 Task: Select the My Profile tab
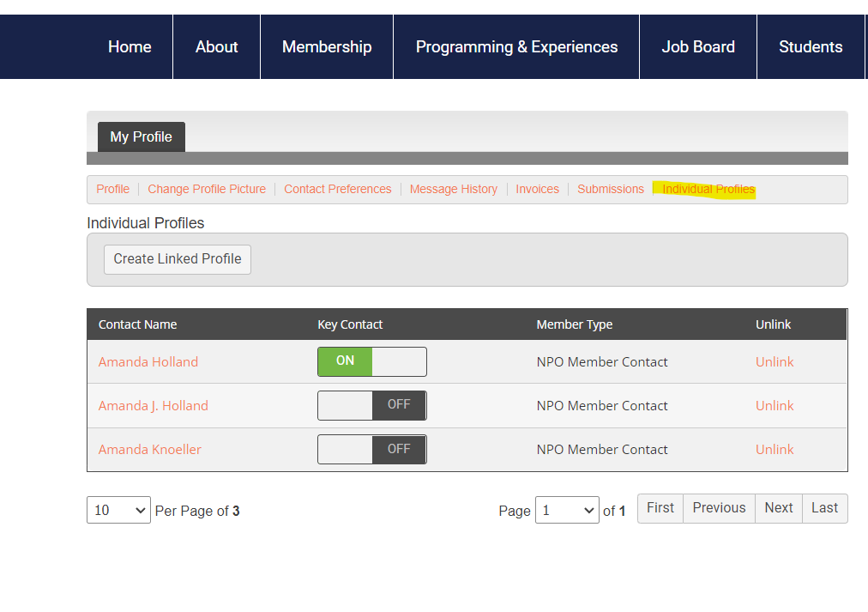click(x=142, y=136)
